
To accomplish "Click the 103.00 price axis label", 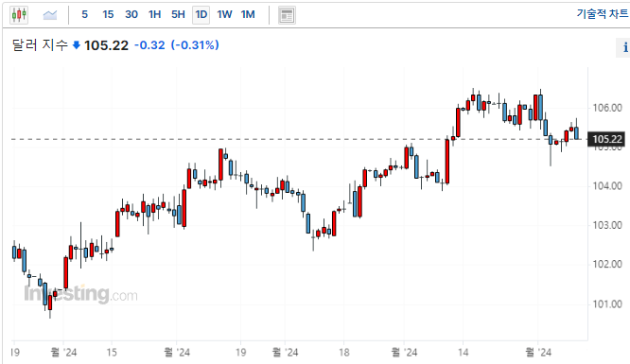I will coord(607,225).
